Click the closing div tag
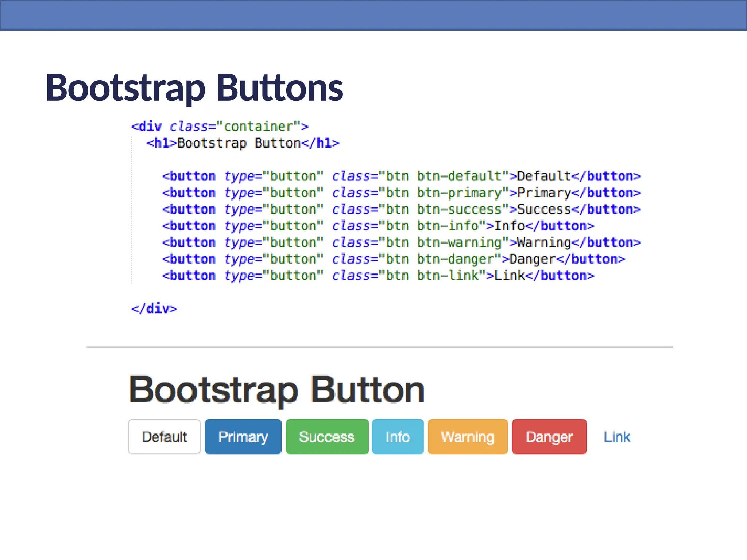This screenshot has height=560, width=747. [x=154, y=308]
